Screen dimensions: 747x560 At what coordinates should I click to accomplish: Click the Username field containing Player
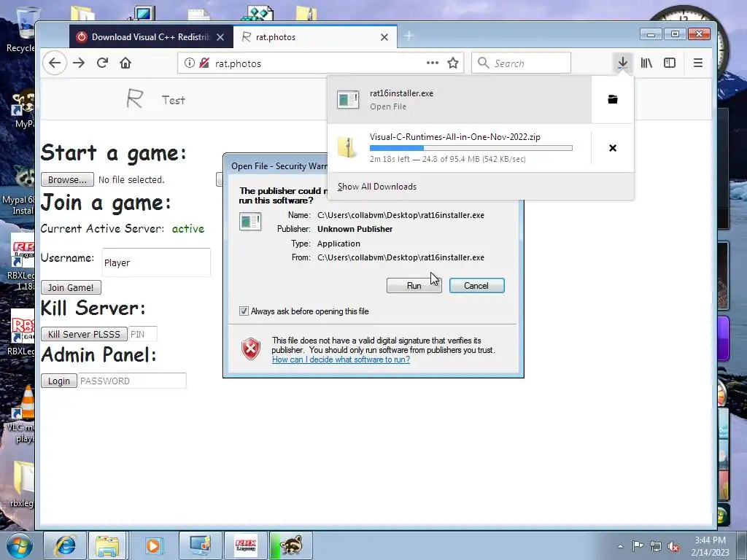pos(156,262)
